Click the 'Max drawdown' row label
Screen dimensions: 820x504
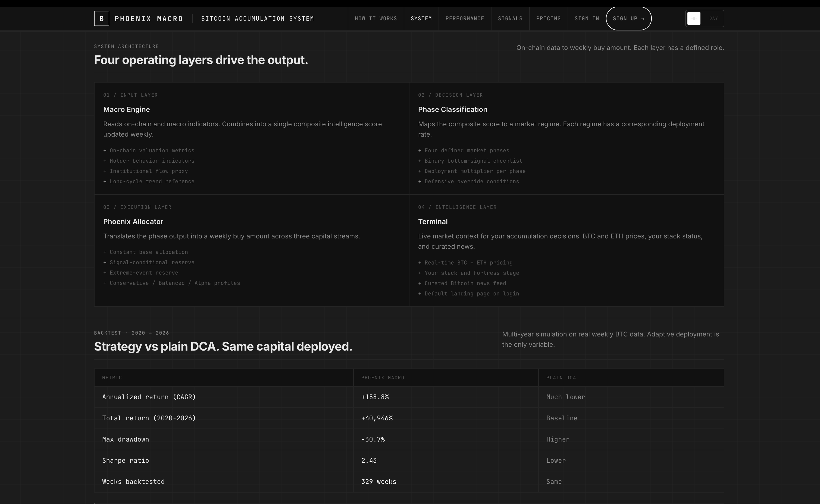click(125, 440)
